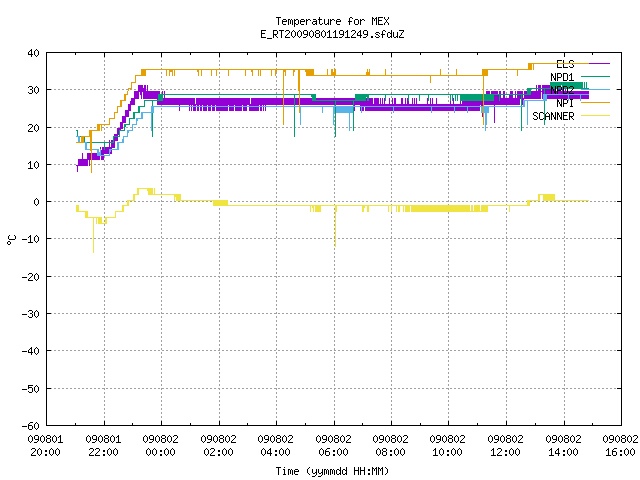This screenshot has width=640, height=480.
Task: Click the chart title 'Temperature for MEX'
Action: coord(332,21)
